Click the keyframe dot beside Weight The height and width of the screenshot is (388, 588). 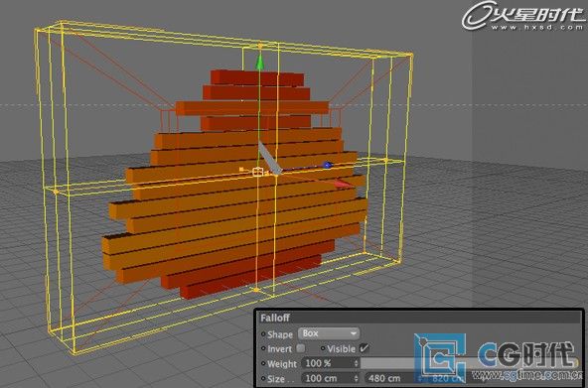point(263,363)
